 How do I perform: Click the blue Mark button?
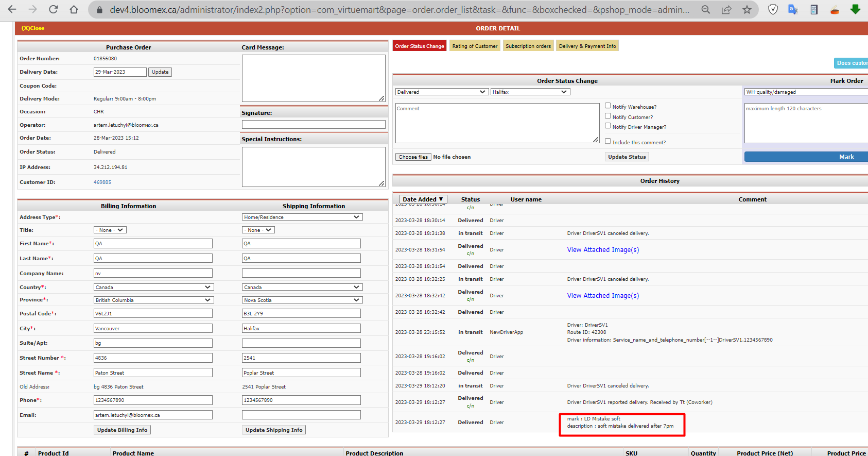(806, 157)
